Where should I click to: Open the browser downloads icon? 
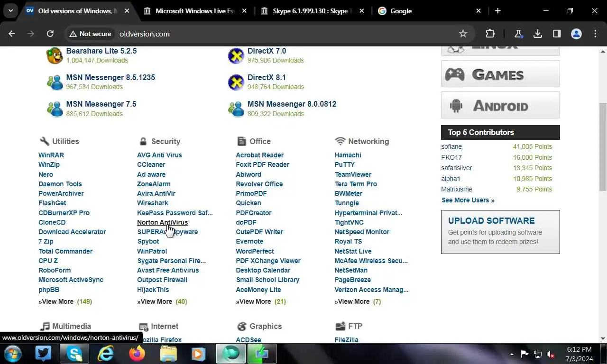click(x=538, y=34)
